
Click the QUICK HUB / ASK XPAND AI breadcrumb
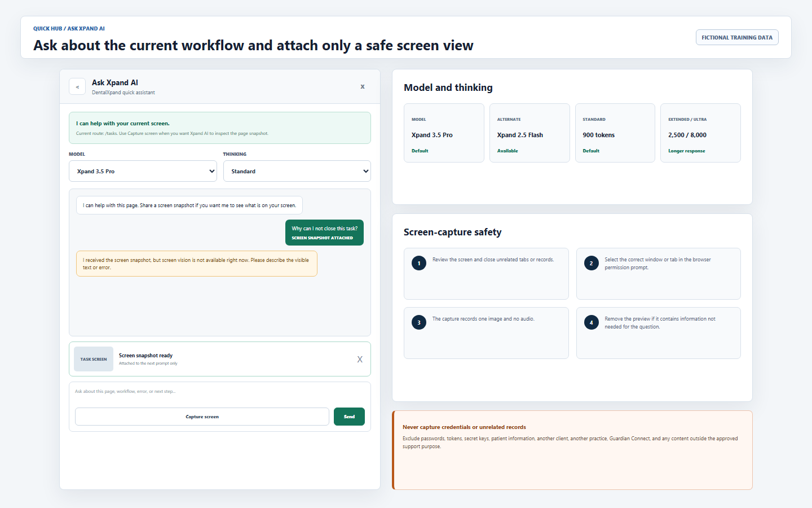point(69,28)
